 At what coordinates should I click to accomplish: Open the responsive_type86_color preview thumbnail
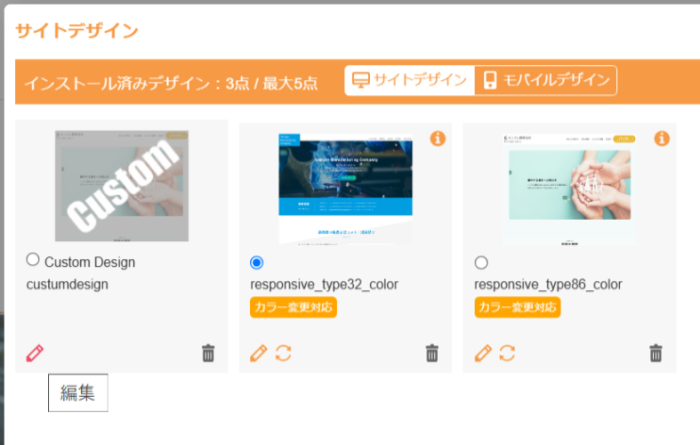click(570, 189)
